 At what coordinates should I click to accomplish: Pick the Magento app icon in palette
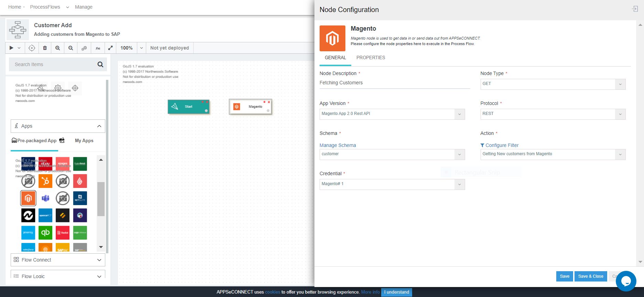click(x=28, y=198)
